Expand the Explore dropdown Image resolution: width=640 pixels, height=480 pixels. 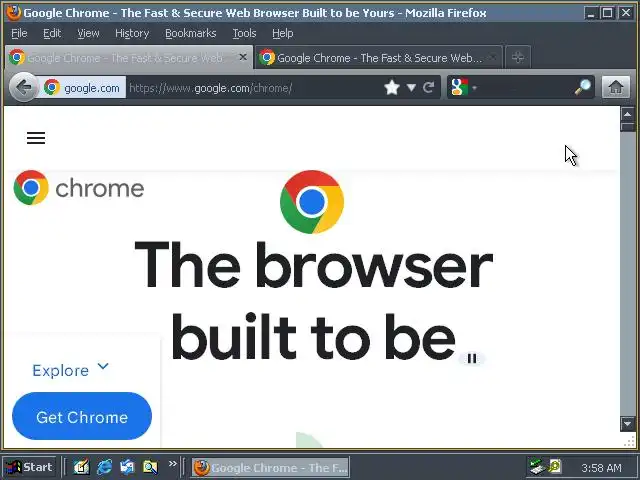coord(70,370)
